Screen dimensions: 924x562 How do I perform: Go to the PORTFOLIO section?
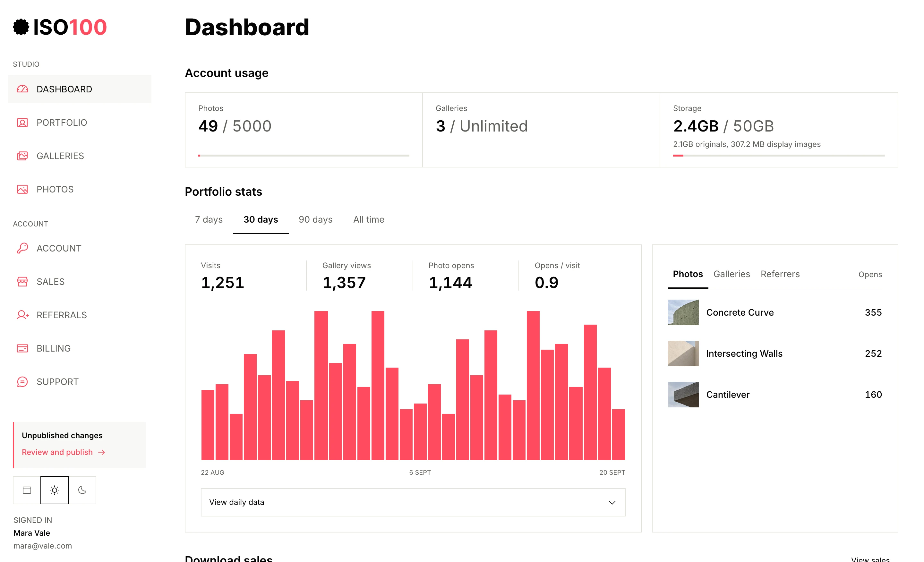pos(80,123)
